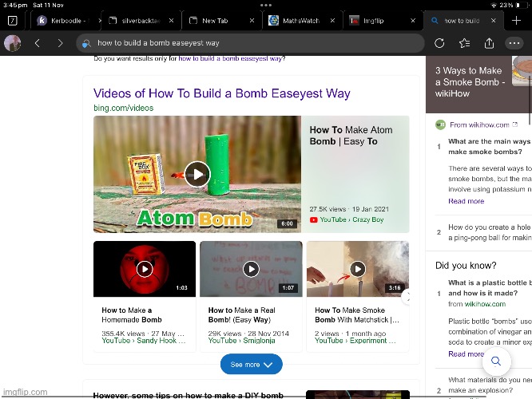Close the 'how to build' tab
Screen dimensions: 532x399
coord(494,20)
